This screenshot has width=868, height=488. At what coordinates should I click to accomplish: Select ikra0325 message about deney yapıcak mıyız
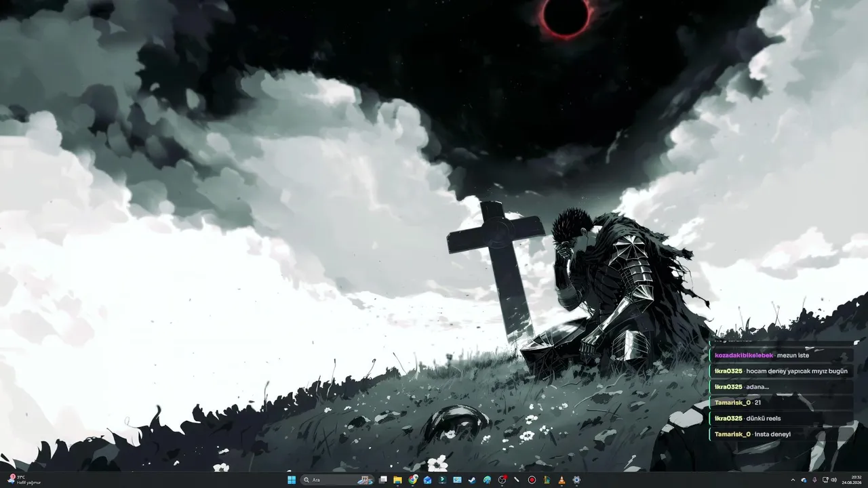781,371
